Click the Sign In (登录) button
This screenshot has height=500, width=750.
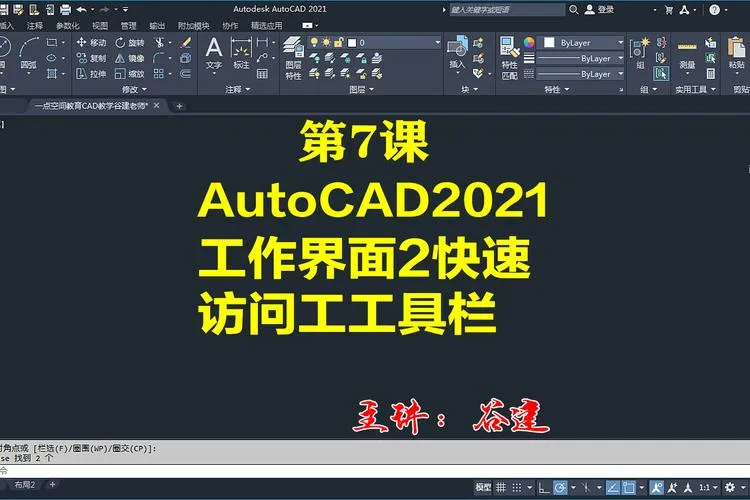(x=599, y=9)
